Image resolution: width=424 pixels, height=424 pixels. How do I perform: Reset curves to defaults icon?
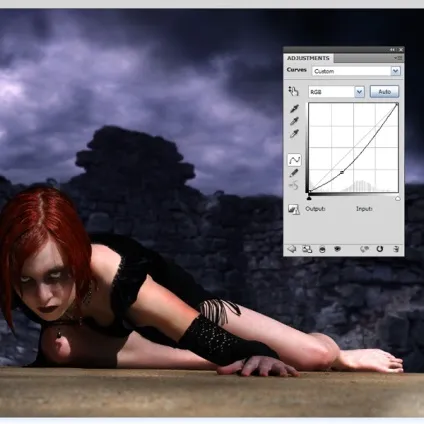click(x=380, y=249)
